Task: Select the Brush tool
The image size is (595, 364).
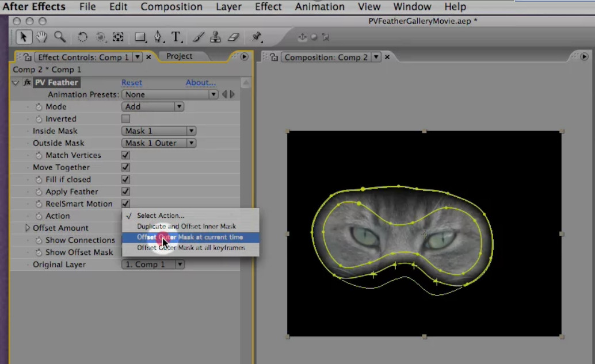Action: pos(199,37)
